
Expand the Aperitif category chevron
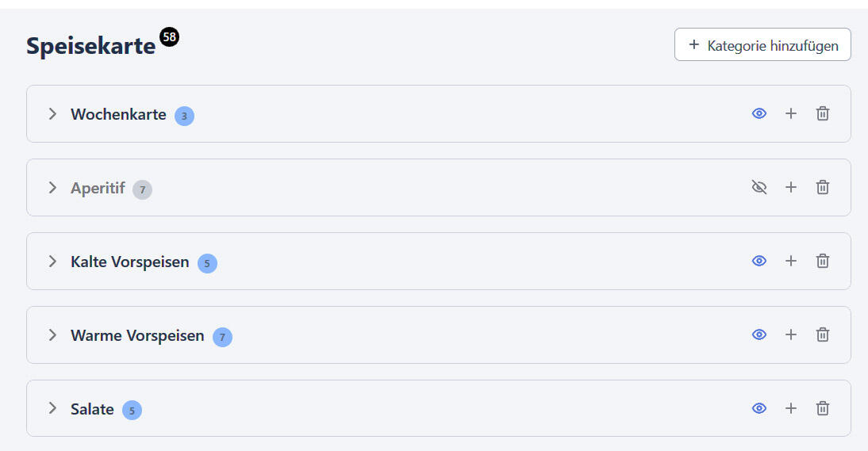[52, 188]
